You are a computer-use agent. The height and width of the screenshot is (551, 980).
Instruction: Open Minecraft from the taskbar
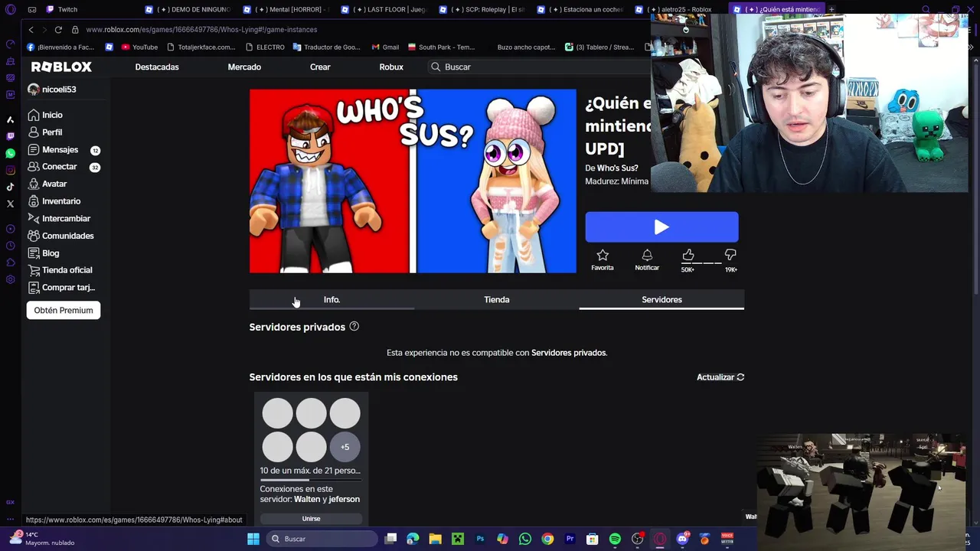[x=457, y=539]
